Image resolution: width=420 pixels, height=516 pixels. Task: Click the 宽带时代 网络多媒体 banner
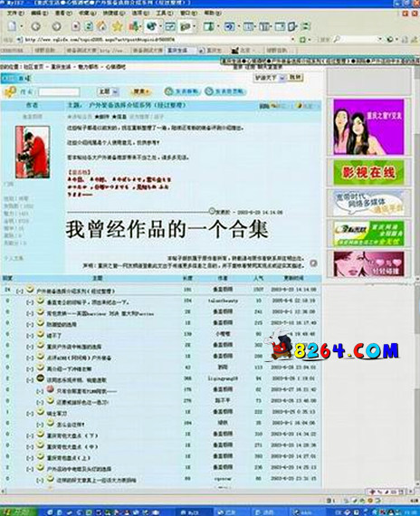click(368, 203)
